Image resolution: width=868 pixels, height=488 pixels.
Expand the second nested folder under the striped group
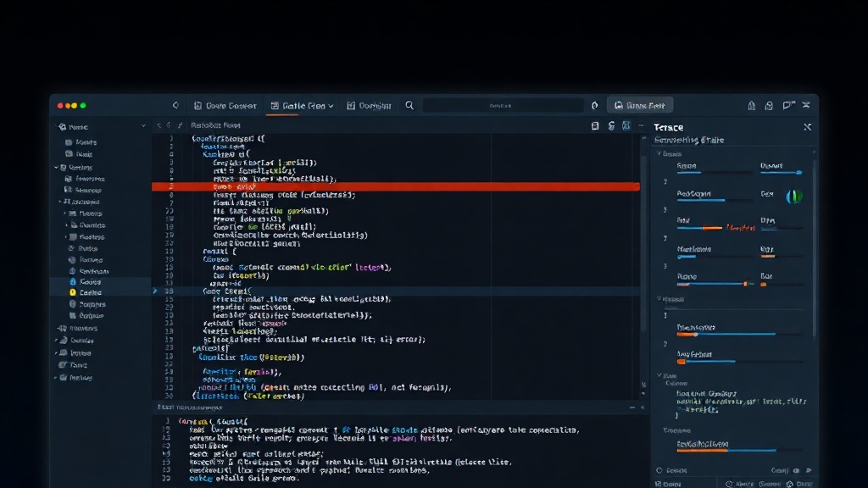click(67, 225)
